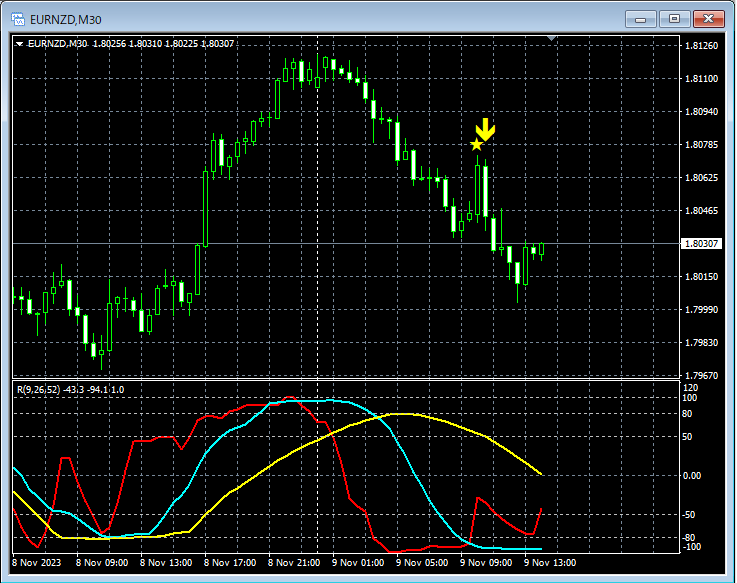Click the EURNZD chart window icon
The height and width of the screenshot is (583, 737).
(18, 19)
